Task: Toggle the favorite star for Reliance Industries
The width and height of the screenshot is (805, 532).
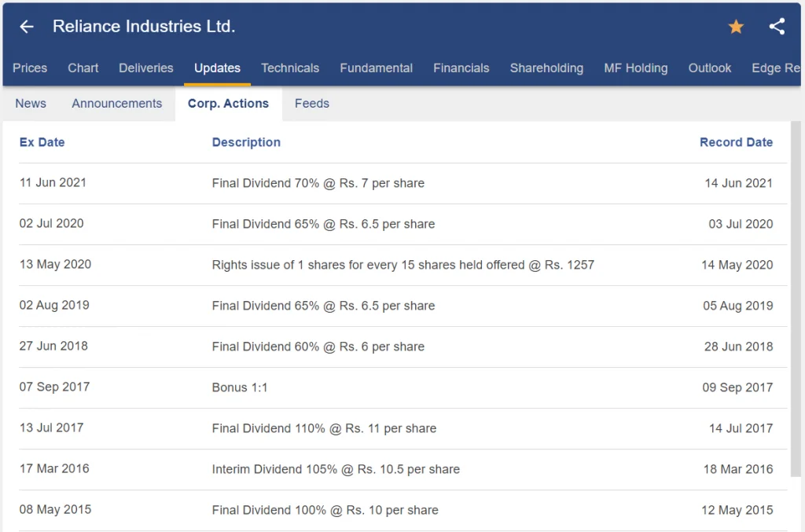Action: click(736, 27)
